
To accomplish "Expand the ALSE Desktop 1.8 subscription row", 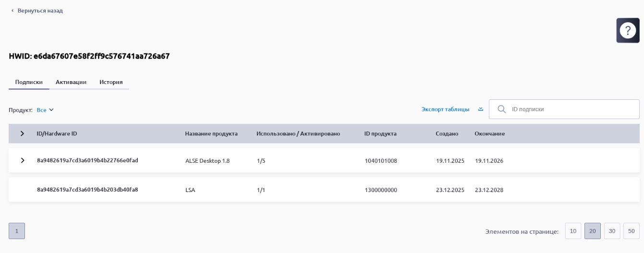I will coord(22,160).
